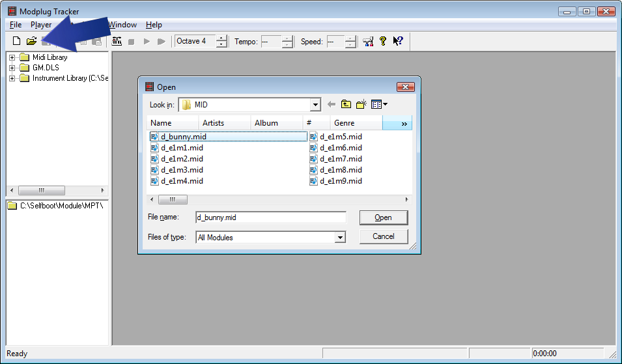The image size is (622, 364).
Task: Open the plugin setup icon near Speed
Action: [368, 41]
